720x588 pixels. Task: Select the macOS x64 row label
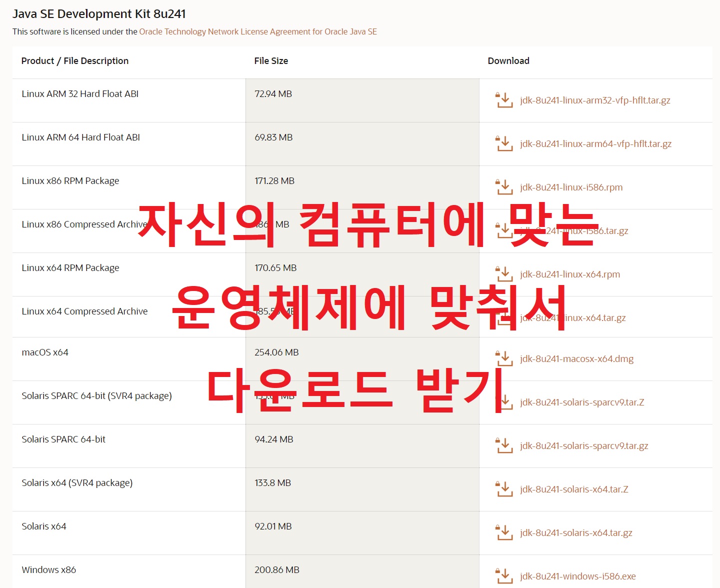click(x=45, y=352)
